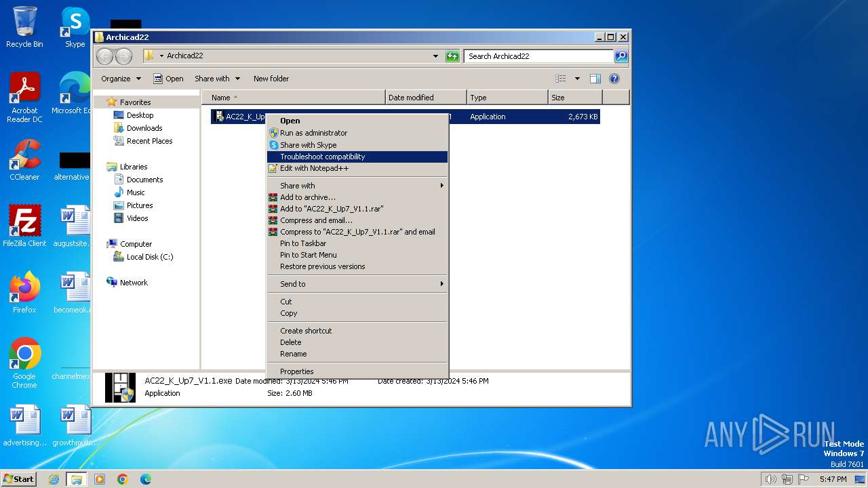Open the address bar history dropdown
Viewport: 868px width, 488px height.
435,56
